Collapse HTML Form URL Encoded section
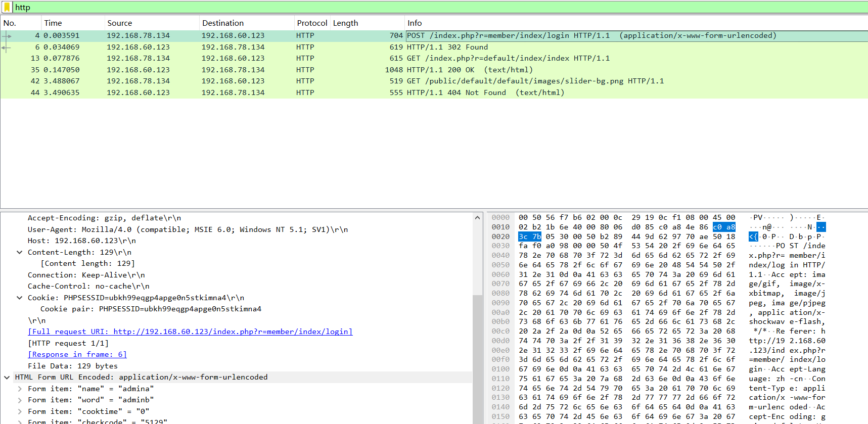 tap(7, 377)
